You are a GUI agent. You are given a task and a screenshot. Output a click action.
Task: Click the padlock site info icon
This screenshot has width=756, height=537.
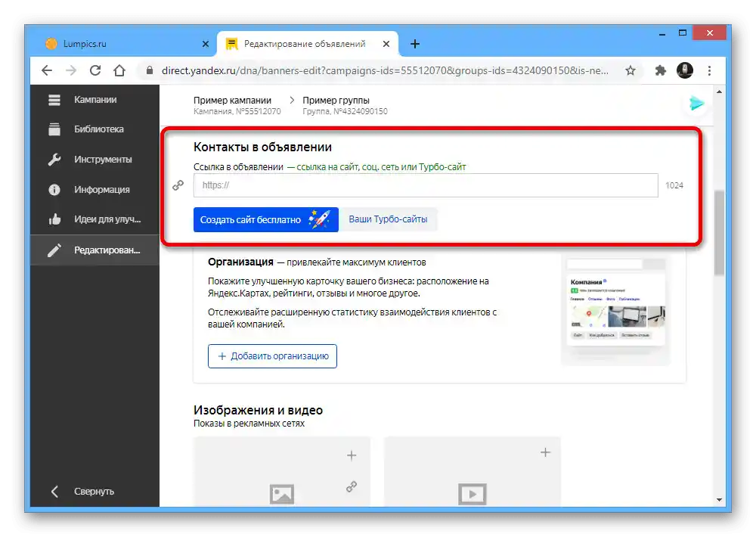[x=150, y=70]
